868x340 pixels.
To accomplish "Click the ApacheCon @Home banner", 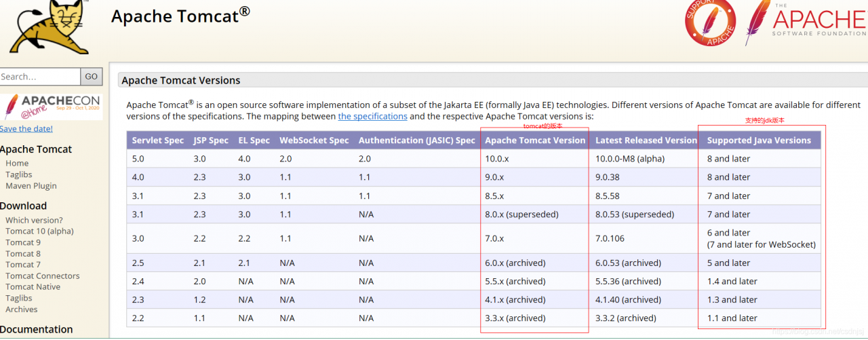I will pyautogui.click(x=52, y=107).
